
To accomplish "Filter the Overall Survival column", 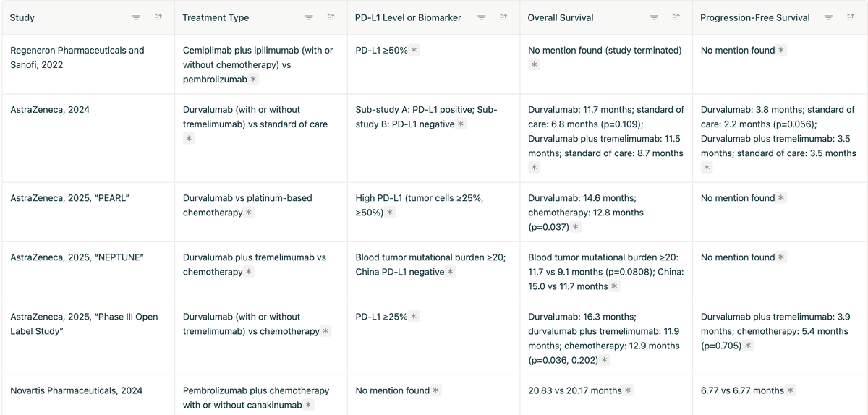I will pyautogui.click(x=654, y=17).
